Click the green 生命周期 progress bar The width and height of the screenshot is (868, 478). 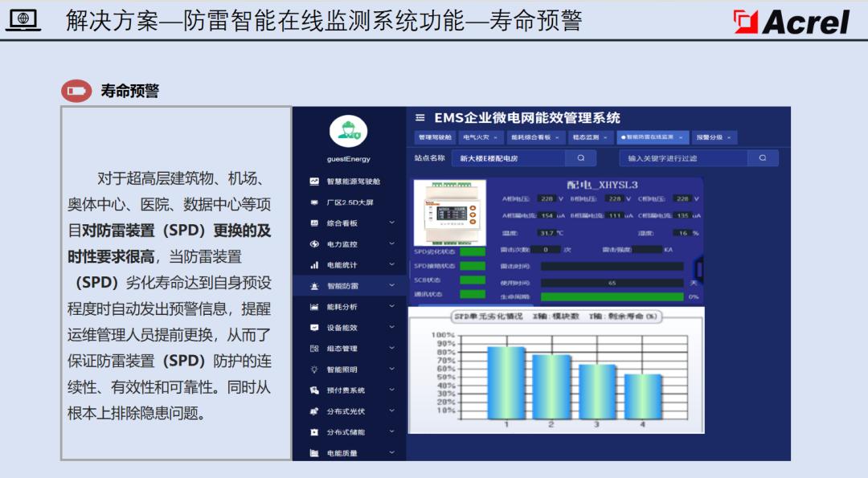coord(612,297)
